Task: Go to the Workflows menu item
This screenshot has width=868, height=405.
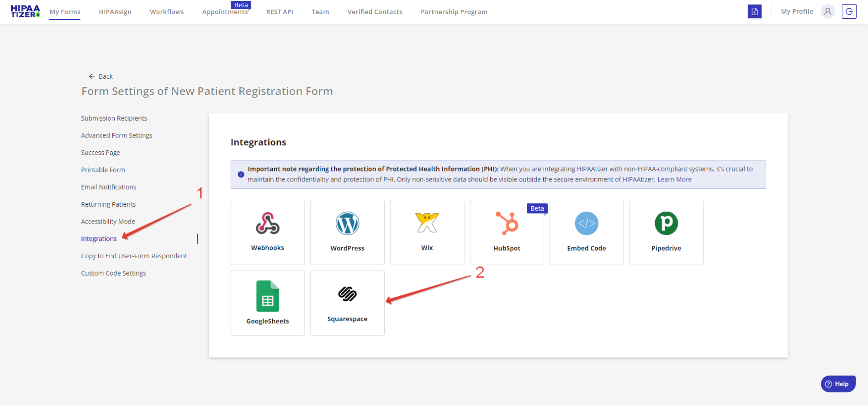Action: tap(167, 12)
